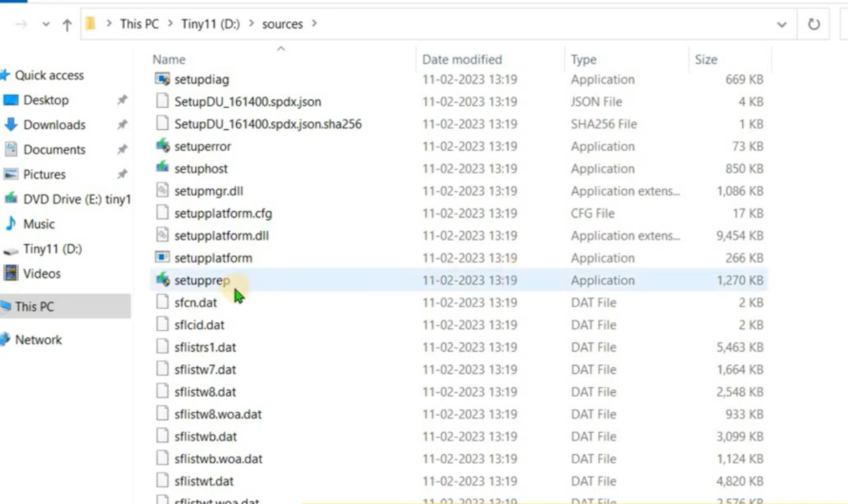
Task: Click the setuphost application icon
Action: [x=162, y=168]
